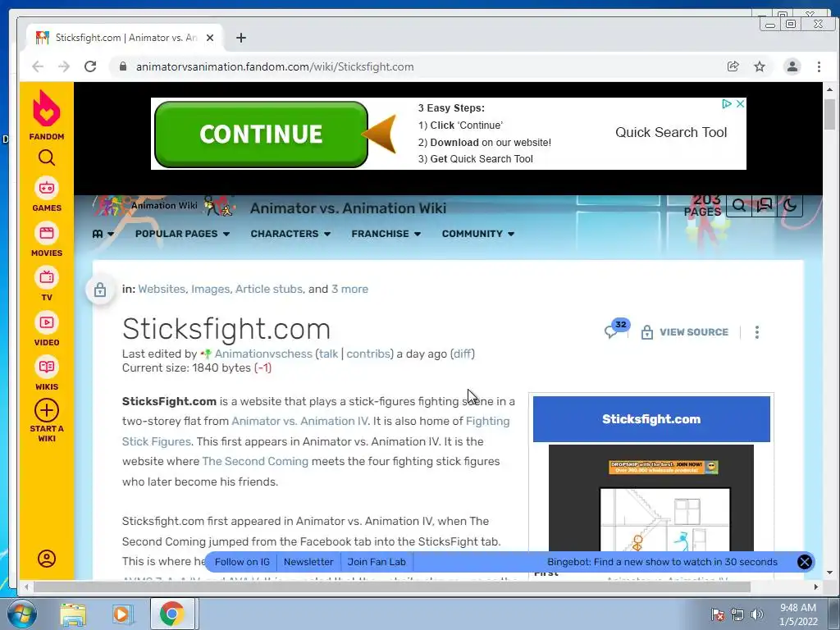
Task: Go back with Chrome's back arrow
Action: click(38, 66)
